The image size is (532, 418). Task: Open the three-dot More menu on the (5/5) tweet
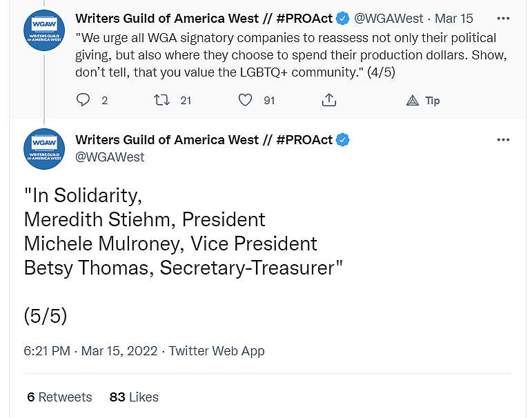point(503,140)
